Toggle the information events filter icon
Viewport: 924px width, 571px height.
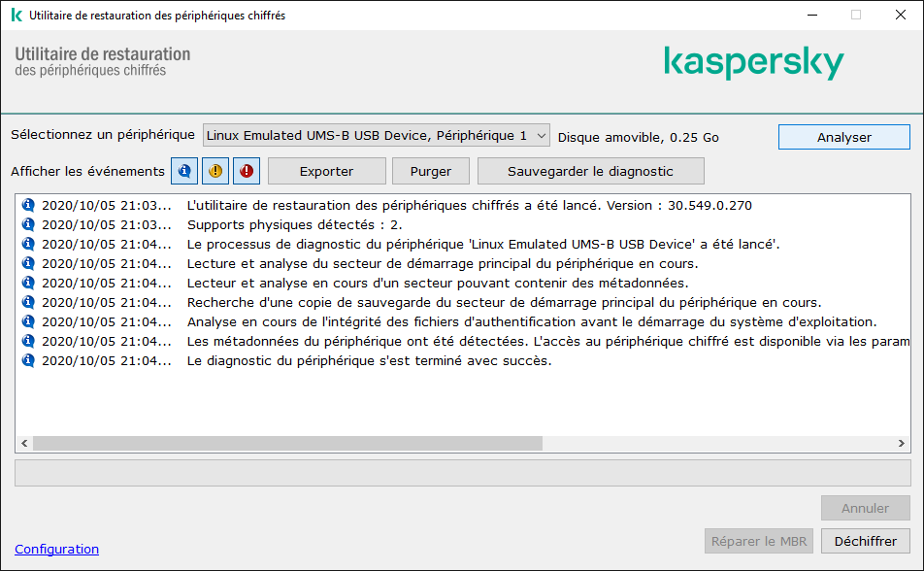coord(184,171)
